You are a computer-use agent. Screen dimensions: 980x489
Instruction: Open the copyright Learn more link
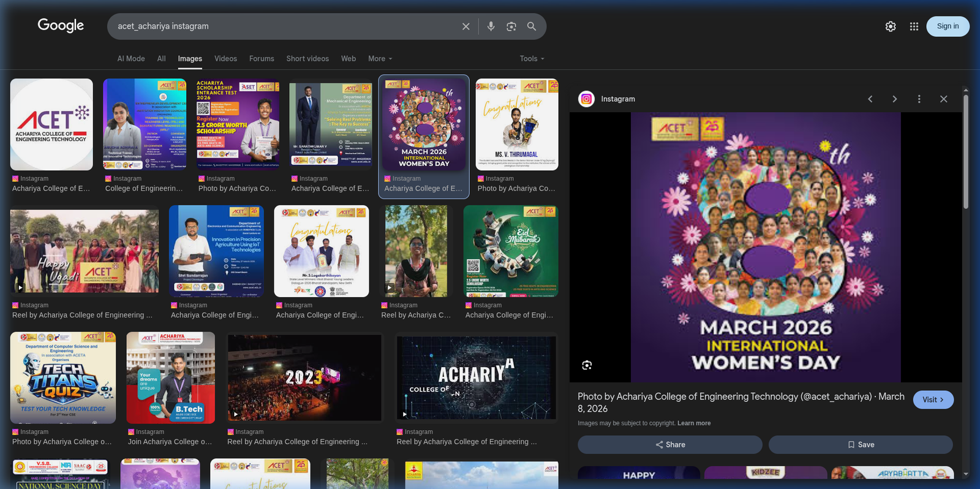click(694, 423)
